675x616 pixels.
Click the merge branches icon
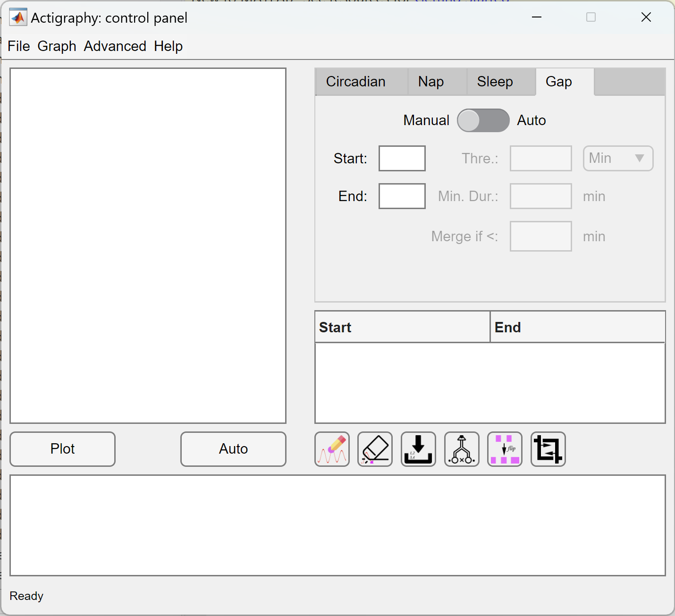462,449
